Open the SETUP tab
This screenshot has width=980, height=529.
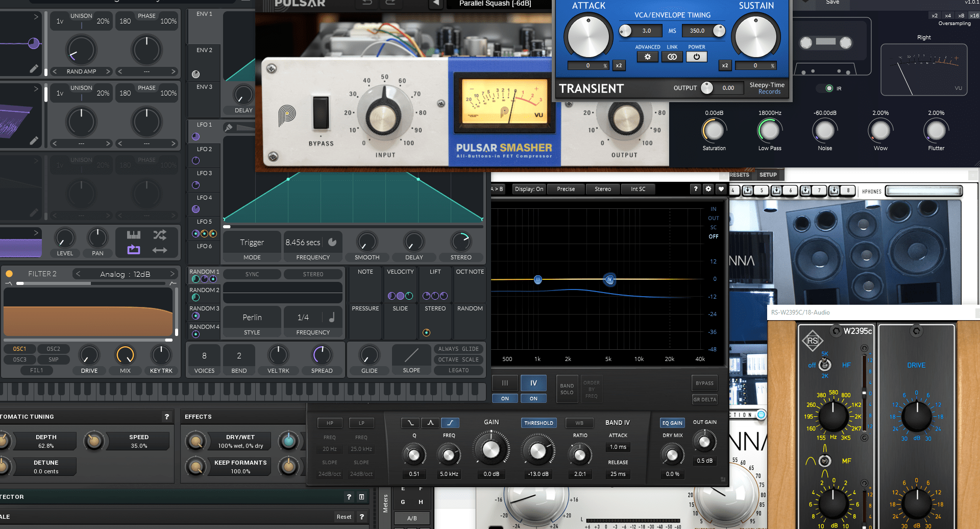(768, 175)
